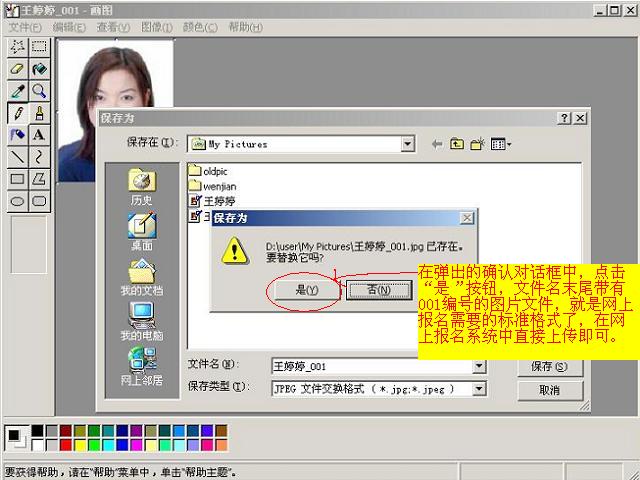The width and height of the screenshot is (640, 480).
Task: Create new folder icon in Save As dialog
Action: click(x=477, y=144)
